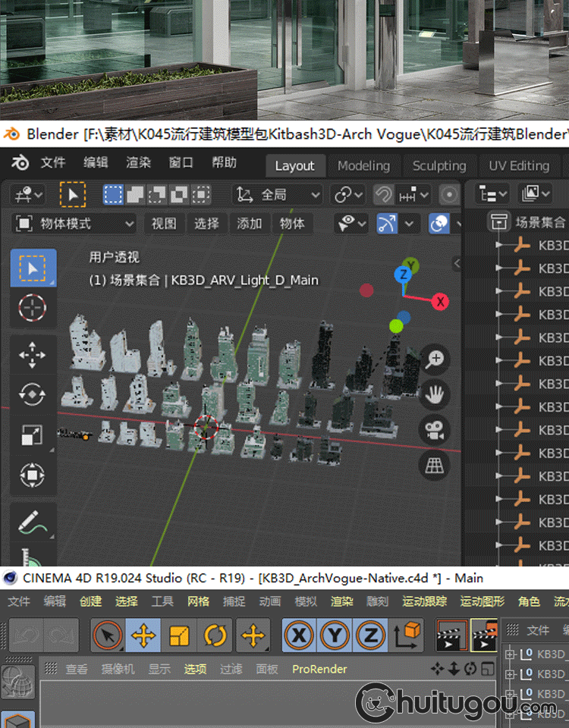Open the 全局 transform orientation dropdown
The image size is (569, 728).
278,195
